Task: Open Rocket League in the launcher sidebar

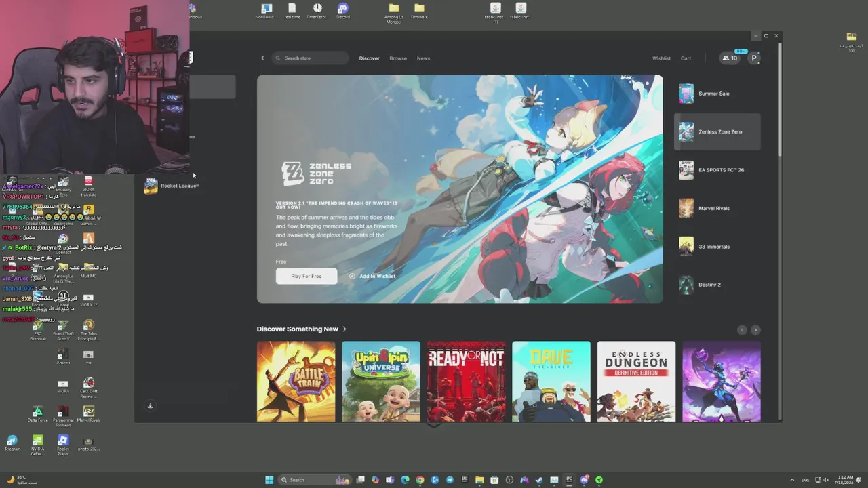Action: (x=172, y=186)
